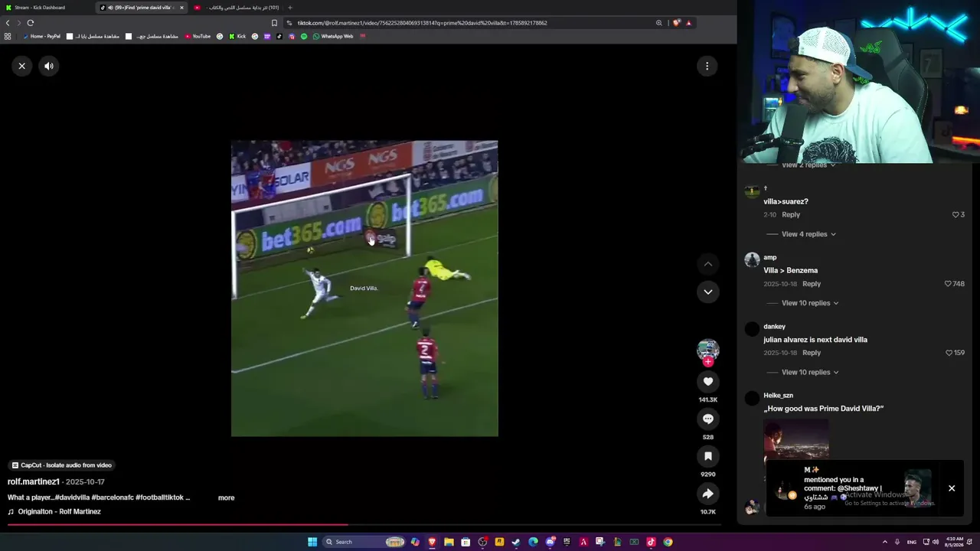Open Microsoft Edge from the taskbar
This screenshot has width=980, height=551.
pyautogui.click(x=533, y=542)
